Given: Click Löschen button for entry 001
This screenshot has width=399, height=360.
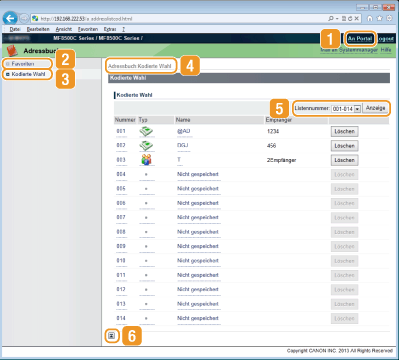Looking at the screenshot, I should (x=345, y=131).
